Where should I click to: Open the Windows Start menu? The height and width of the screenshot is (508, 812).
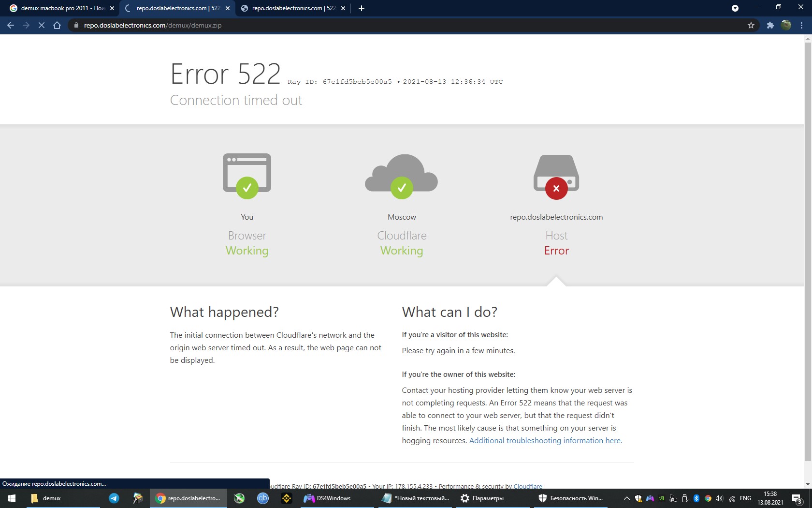point(12,498)
